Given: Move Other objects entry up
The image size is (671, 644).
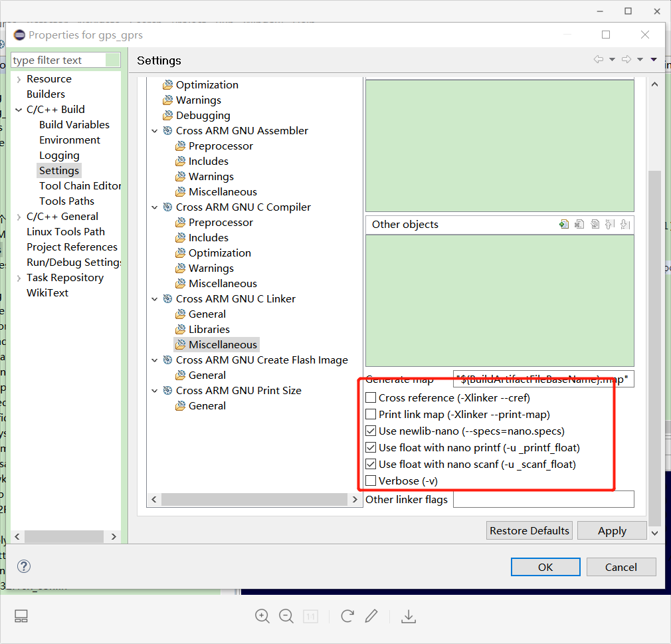Looking at the screenshot, I should coord(609,224).
